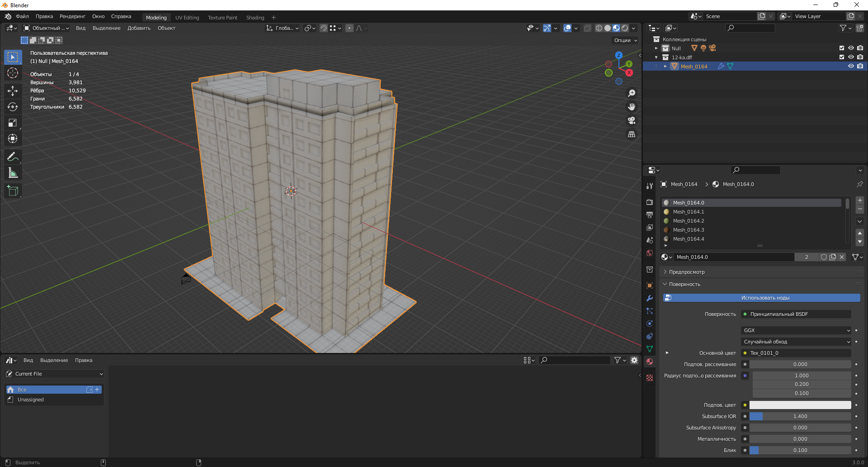The image size is (868, 467).
Task: Click the Подпов. цвет color swatch
Action: tap(800, 405)
